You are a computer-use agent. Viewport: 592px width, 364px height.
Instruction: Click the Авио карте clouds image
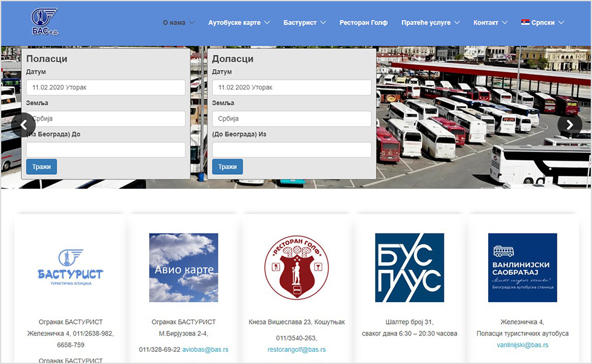(x=183, y=268)
